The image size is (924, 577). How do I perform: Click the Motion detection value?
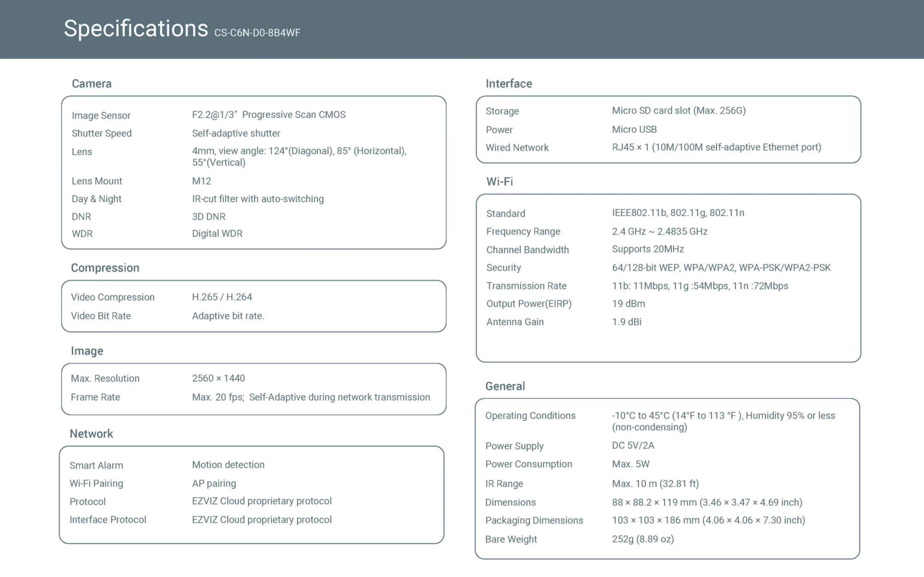click(x=228, y=465)
